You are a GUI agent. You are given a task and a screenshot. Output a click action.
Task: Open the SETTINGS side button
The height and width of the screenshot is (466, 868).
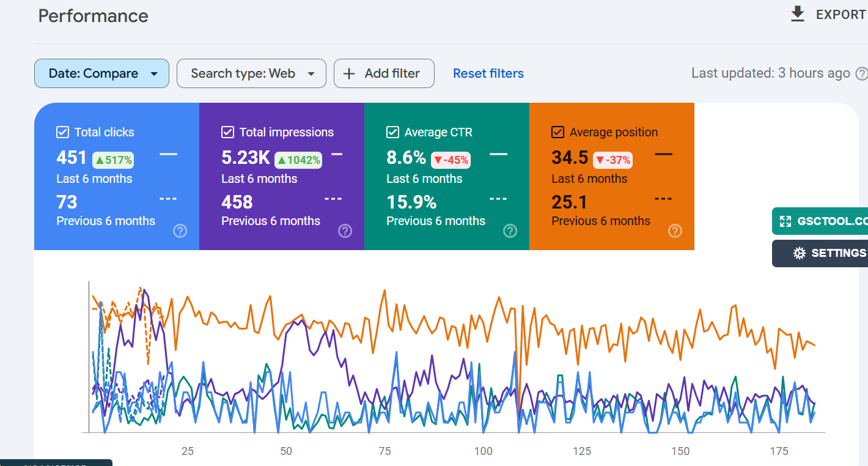coord(837,253)
